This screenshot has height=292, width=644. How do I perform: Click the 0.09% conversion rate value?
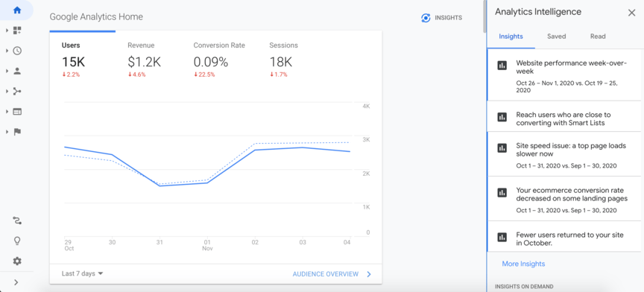click(x=211, y=62)
